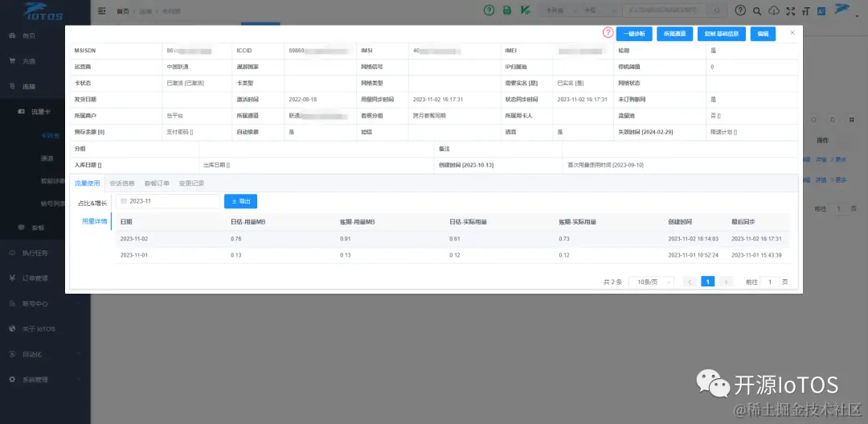
Task: Expand 套餐 in the sidebar
Action: tap(38, 227)
